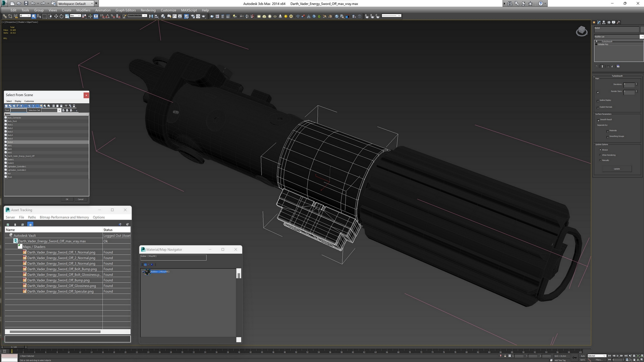The image size is (644, 362).
Task: Open the Create Selection Set dropdown
Action: tap(137, 16)
